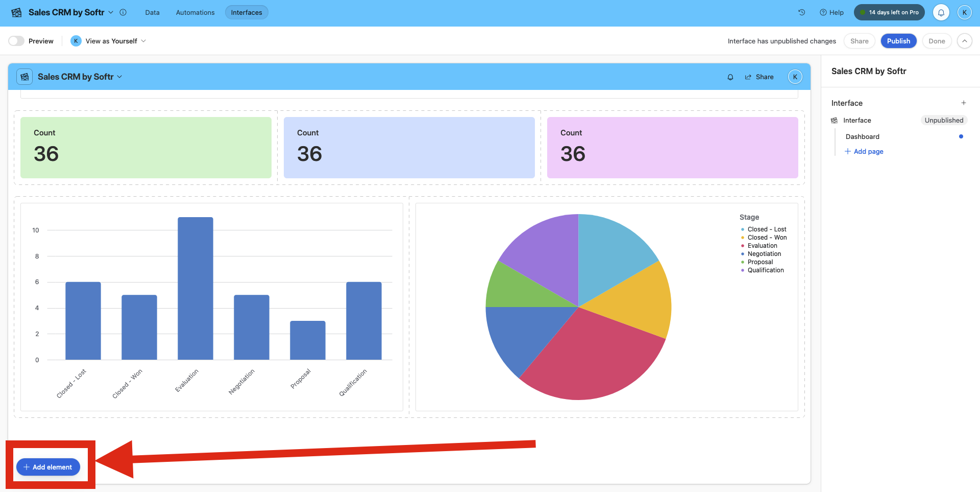The width and height of the screenshot is (980, 492).
Task: Click the Stage legend title
Action: [x=749, y=217]
